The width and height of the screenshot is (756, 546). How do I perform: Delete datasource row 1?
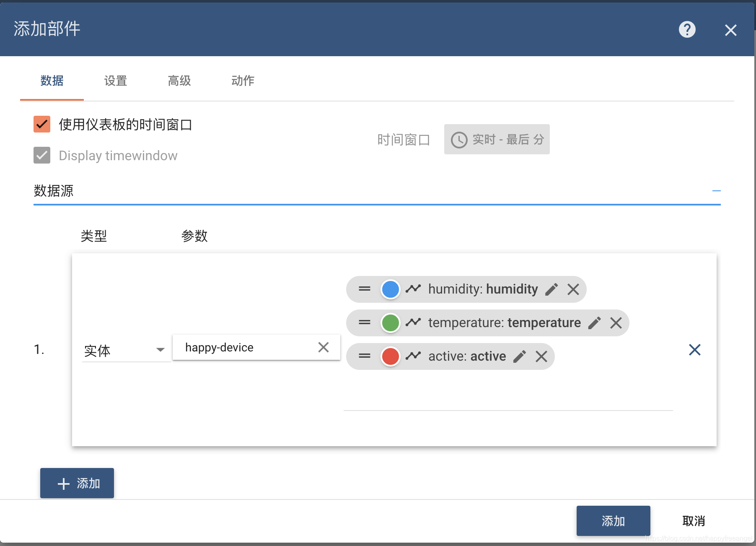click(x=695, y=349)
